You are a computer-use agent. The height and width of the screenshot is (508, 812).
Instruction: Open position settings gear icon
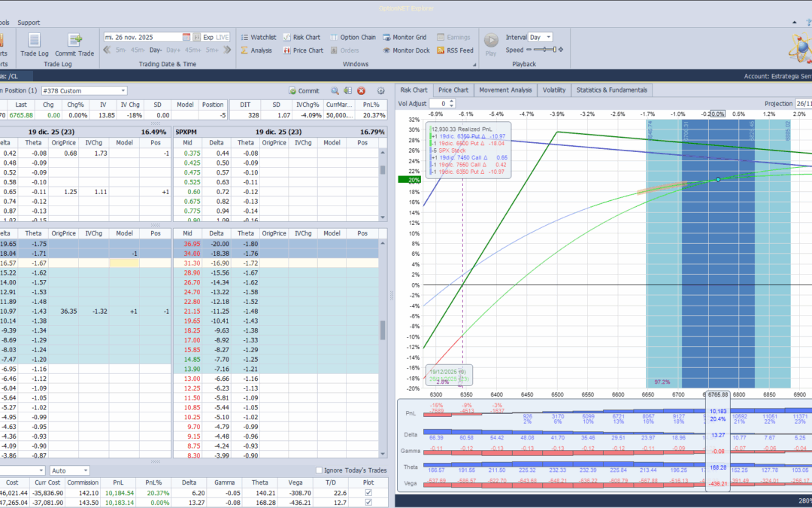tap(381, 91)
